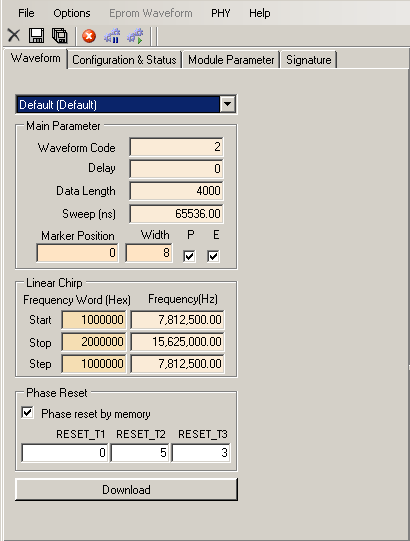Click the Step frequency word hex field
This screenshot has height=541, width=410.
point(94,364)
